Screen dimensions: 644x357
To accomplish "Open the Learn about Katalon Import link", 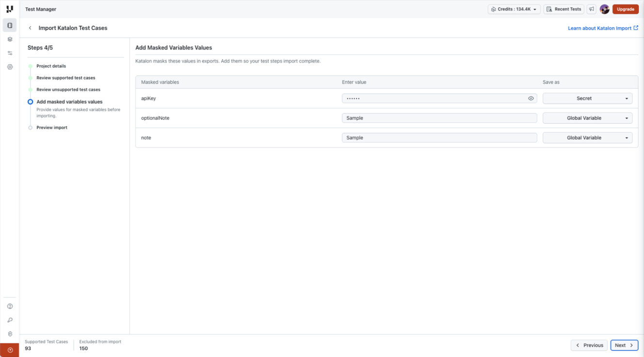I will point(603,28).
